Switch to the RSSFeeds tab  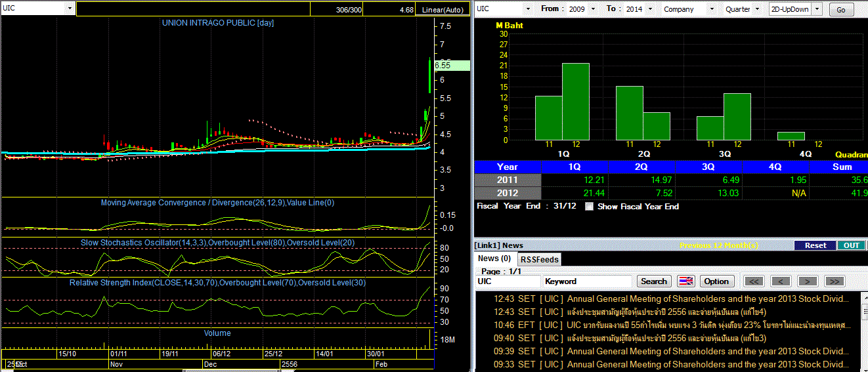pos(540,259)
